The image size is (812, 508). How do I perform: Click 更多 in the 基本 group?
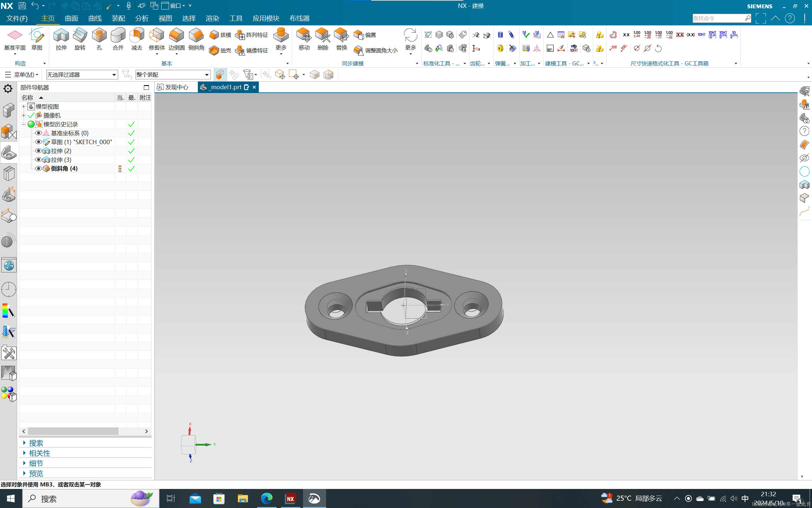(x=281, y=41)
